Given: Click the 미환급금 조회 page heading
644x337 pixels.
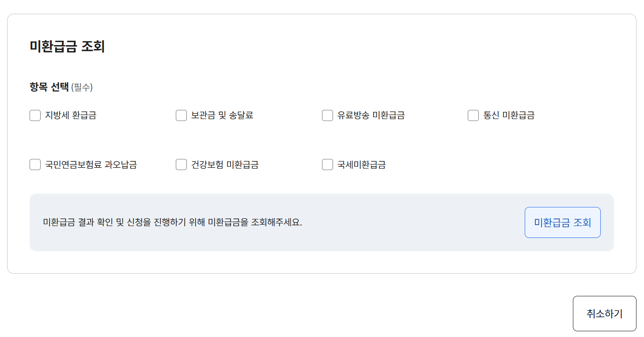Looking at the screenshot, I should 67,46.
